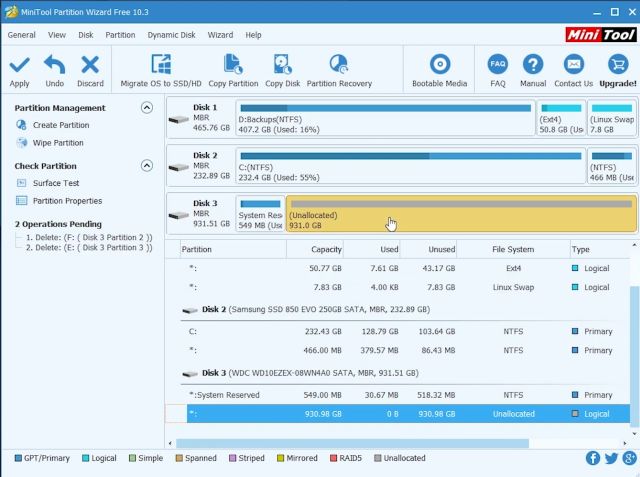Select the 466 MB NTFS partition block

pyautogui.click(x=612, y=166)
